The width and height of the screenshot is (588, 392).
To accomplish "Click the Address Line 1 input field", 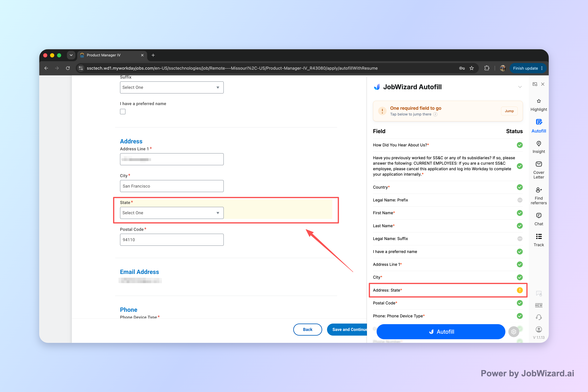I will (172, 159).
